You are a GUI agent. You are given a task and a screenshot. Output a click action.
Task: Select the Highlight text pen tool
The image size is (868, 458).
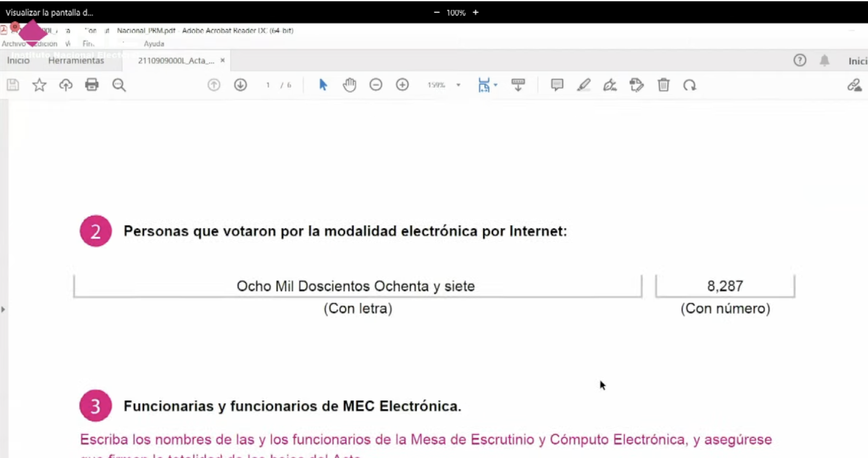coord(583,85)
